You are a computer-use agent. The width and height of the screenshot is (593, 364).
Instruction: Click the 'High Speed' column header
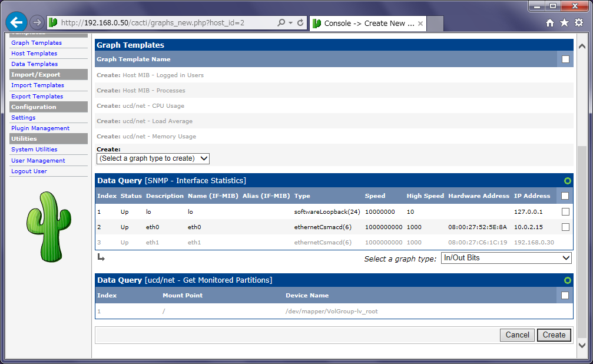(425, 196)
